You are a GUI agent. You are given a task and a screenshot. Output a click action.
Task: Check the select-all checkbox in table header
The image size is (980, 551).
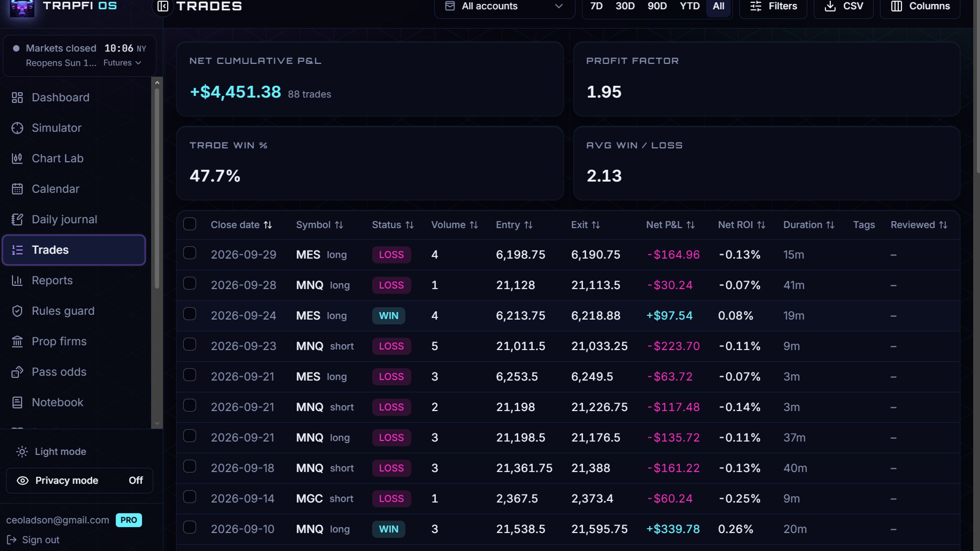tap(189, 224)
